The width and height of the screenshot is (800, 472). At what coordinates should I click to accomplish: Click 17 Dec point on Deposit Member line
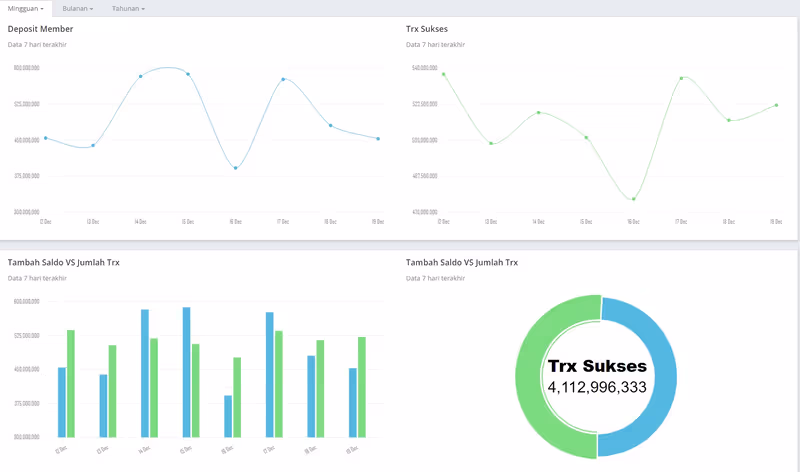[284, 79]
